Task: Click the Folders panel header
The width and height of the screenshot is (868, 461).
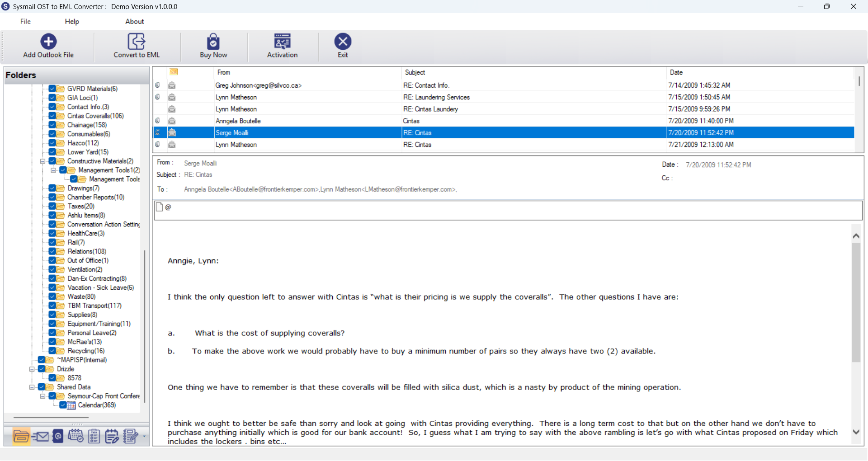Action: 76,75
